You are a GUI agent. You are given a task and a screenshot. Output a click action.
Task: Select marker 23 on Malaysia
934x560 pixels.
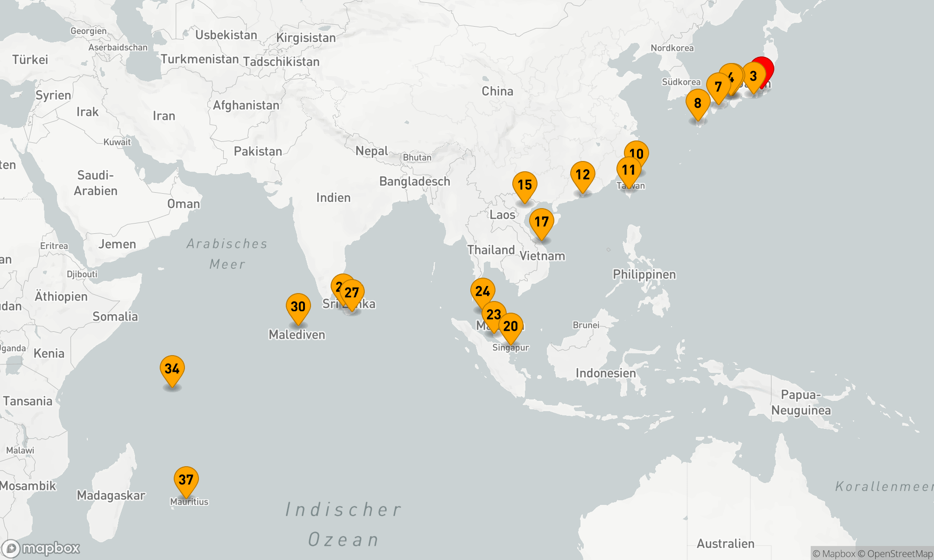tap(493, 314)
